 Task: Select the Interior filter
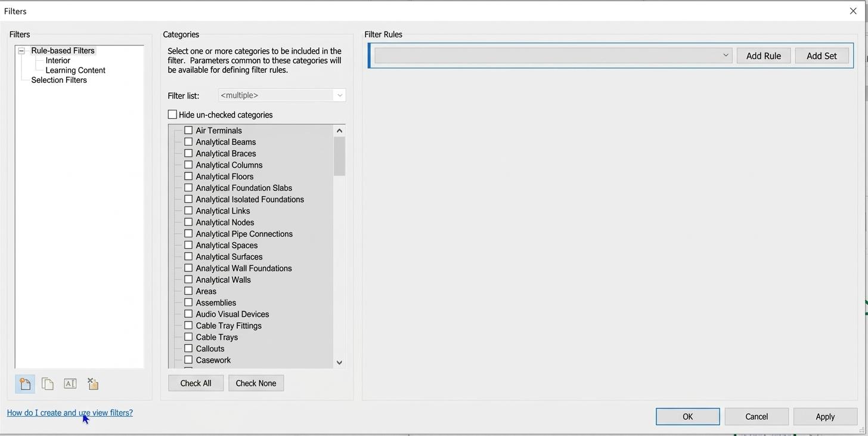(x=58, y=60)
